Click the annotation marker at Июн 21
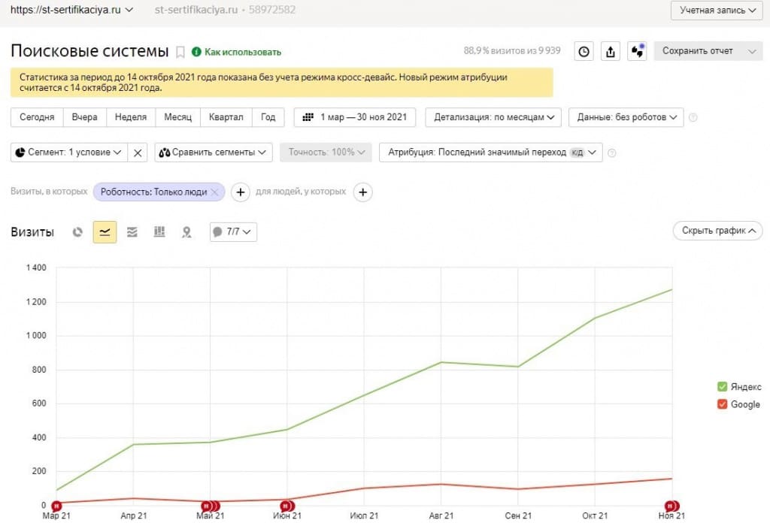Viewport: 770px width, 532px height. coord(286,506)
